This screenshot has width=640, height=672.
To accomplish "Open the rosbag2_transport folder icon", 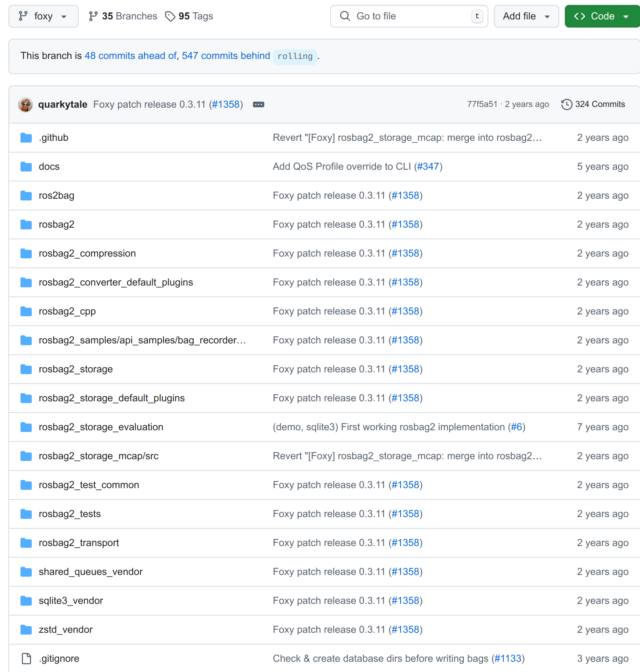I will (26, 543).
